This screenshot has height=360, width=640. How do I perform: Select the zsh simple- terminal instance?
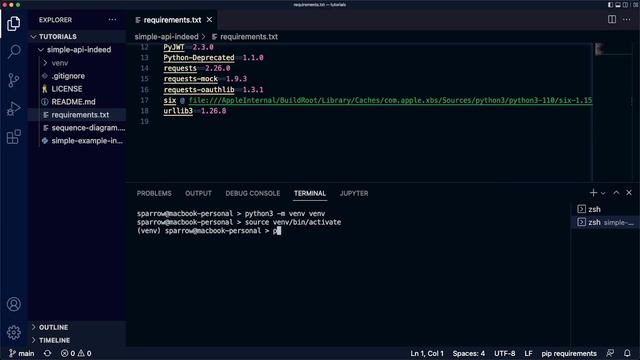(x=605, y=222)
